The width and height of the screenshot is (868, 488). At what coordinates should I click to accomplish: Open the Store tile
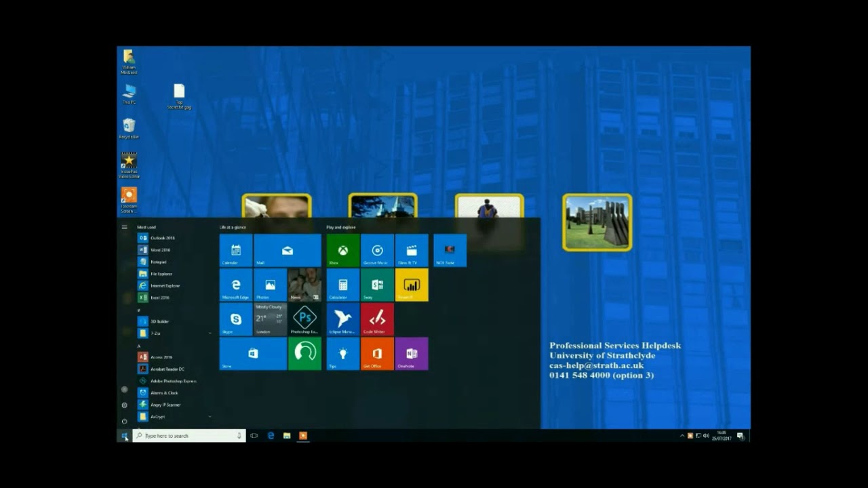pos(253,354)
